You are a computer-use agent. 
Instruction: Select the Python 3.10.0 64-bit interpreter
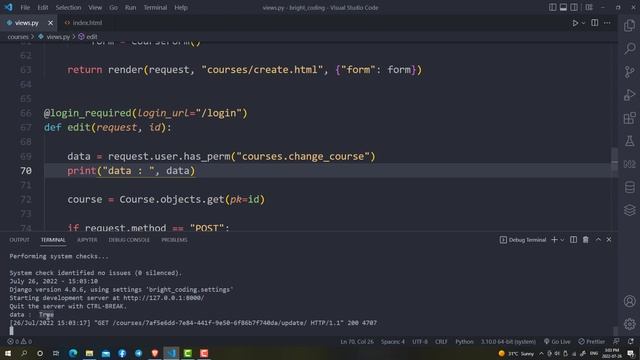[508, 342]
